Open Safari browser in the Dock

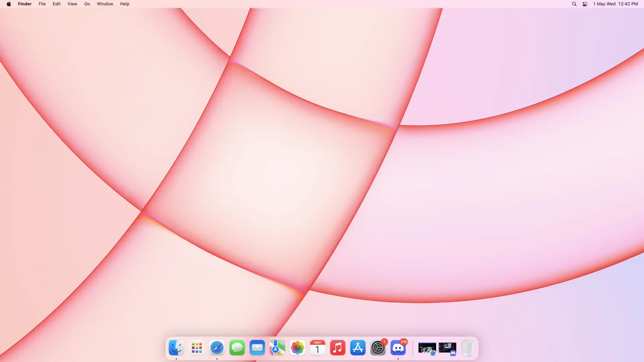click(217, 348)
